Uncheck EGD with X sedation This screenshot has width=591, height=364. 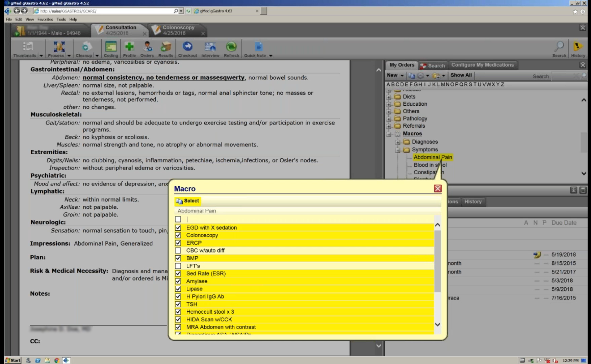click(178, 228)
